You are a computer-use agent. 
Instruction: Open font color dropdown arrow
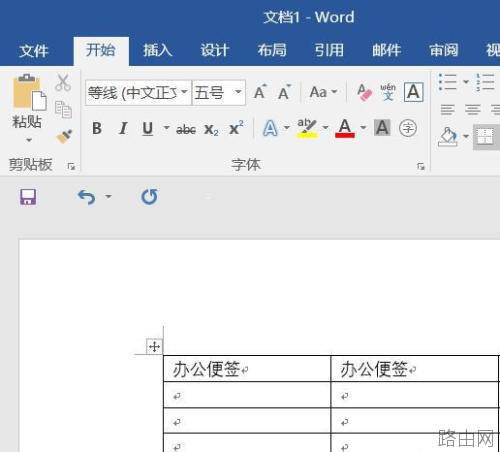point(363,128)
